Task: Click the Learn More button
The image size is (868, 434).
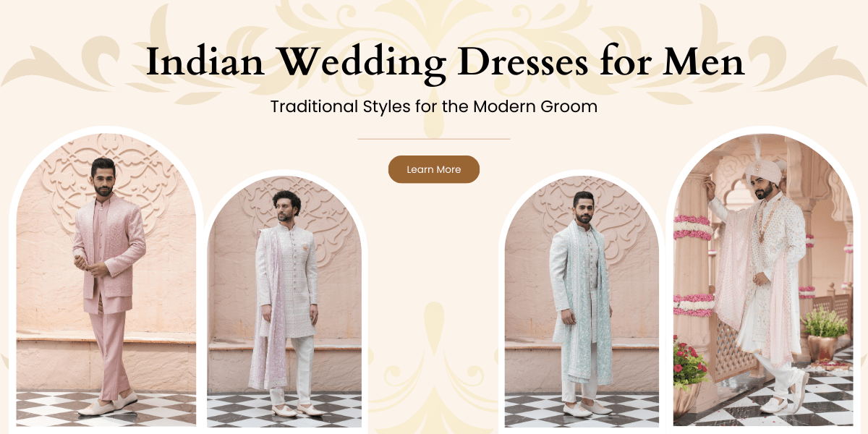Action: click(x=434, y=169)
